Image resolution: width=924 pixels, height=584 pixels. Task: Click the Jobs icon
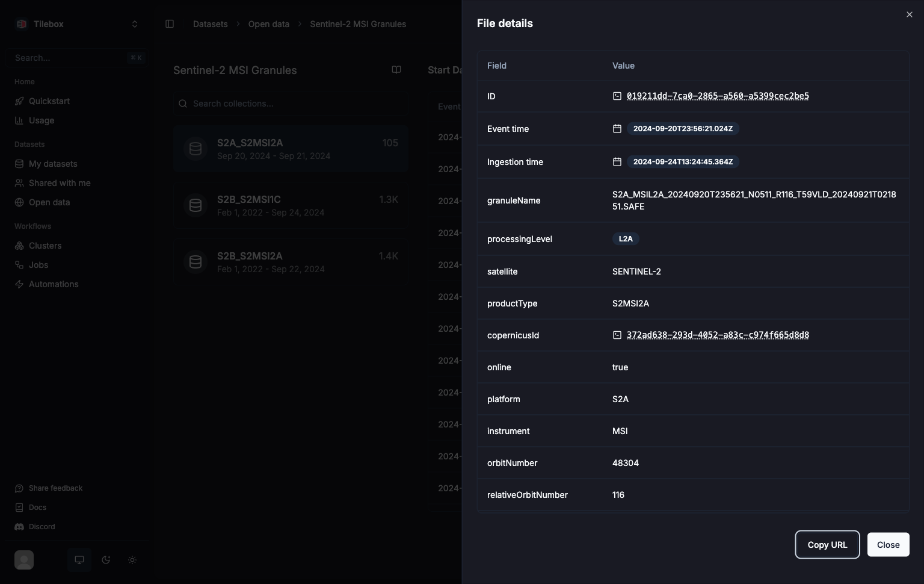(x=19, y=265)
